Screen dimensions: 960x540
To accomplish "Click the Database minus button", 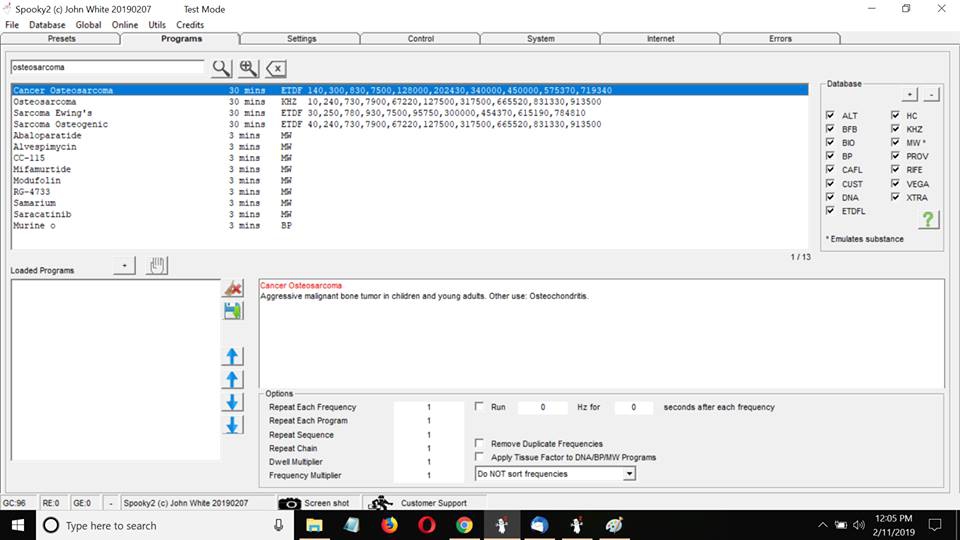I will (x=931, y=94).
